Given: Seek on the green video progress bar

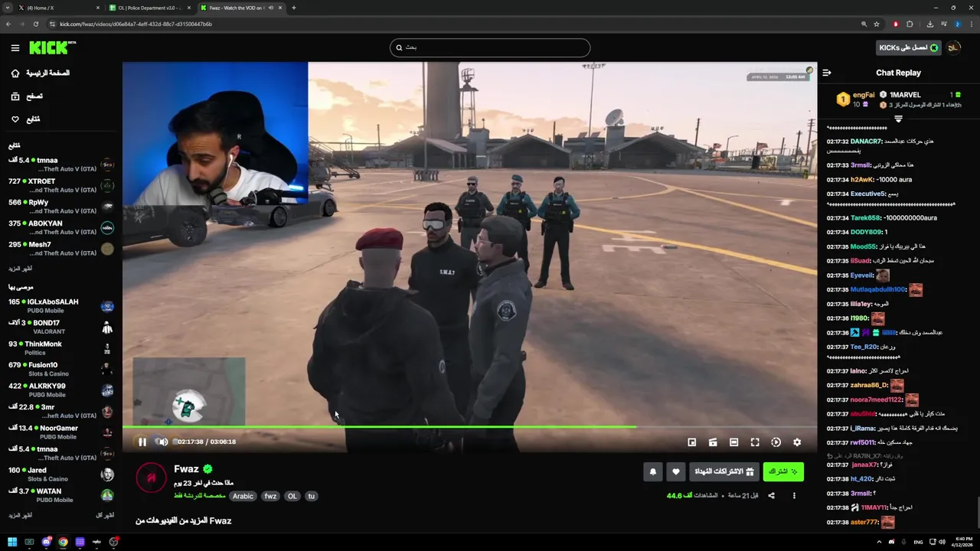Looking at the screenshot, I should pos(469,427).
